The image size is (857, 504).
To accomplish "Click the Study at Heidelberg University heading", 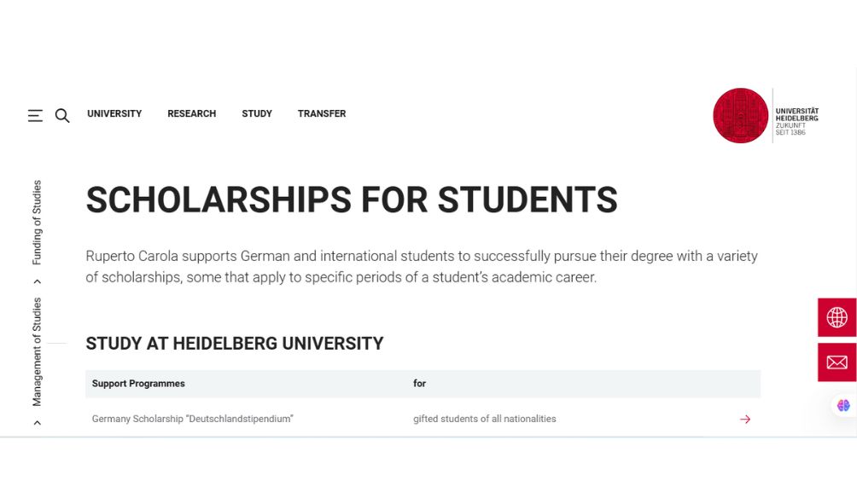I will pyautogui.click(x=235, y=344).
